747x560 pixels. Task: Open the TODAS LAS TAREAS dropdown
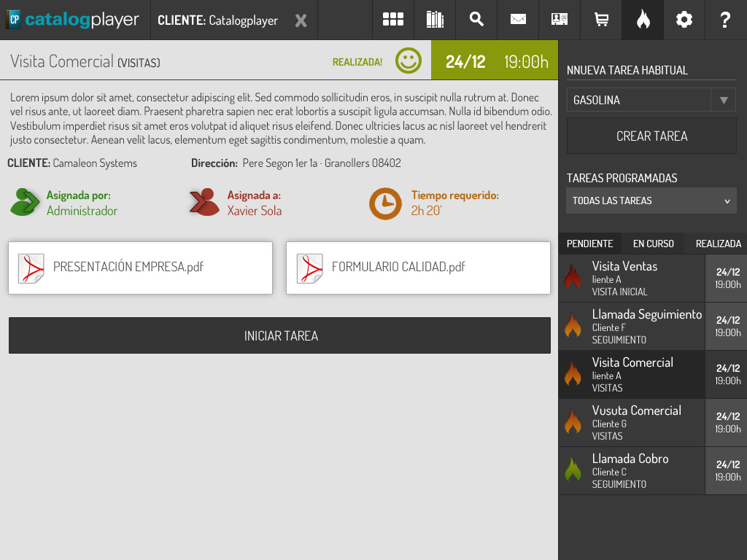pyautogui.click(x=651, y=201)
